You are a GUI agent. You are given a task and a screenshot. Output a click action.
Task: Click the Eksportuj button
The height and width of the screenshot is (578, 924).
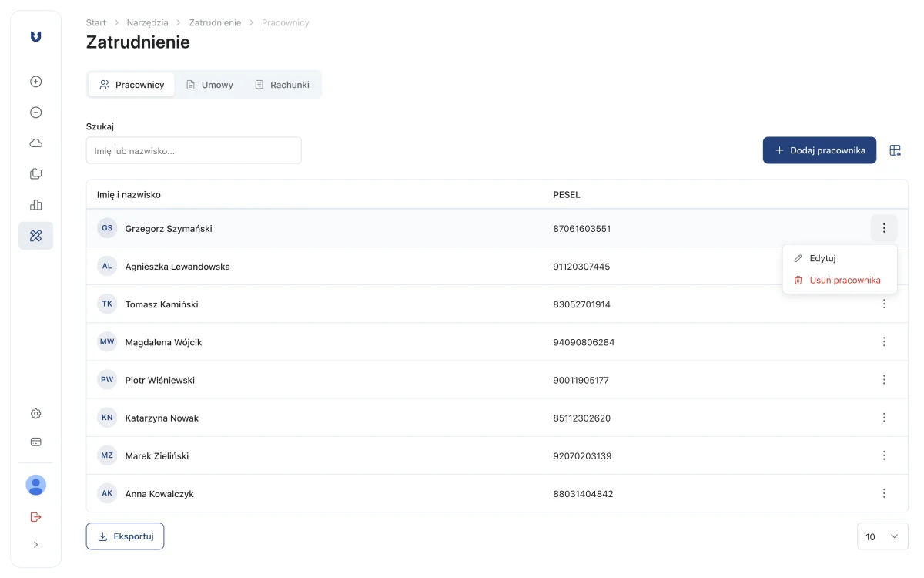click(125, 536)
